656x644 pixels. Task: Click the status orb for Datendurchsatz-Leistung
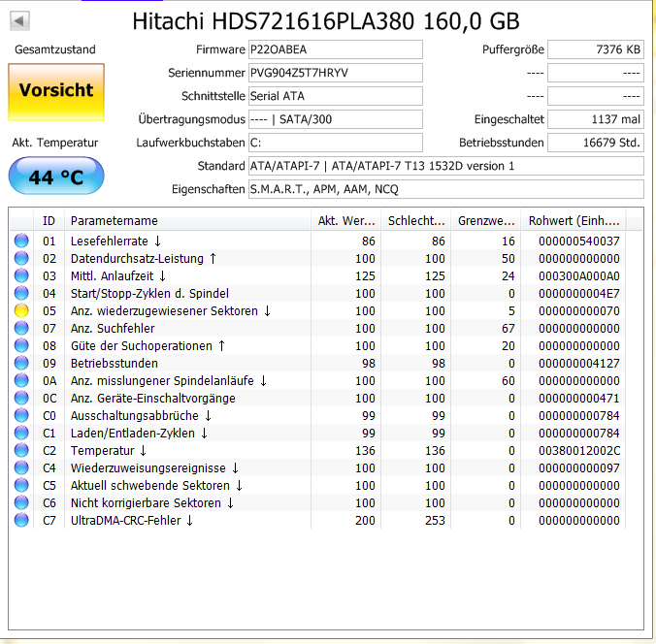21,258
